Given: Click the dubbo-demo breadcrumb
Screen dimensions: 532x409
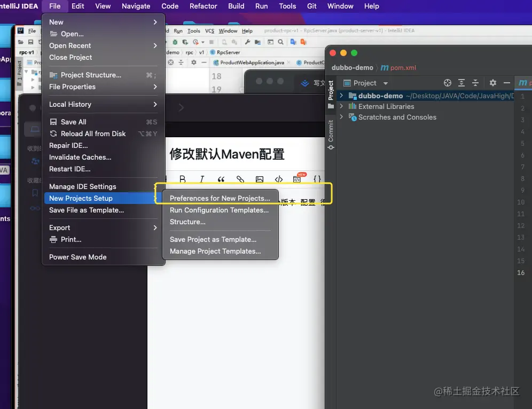Looking at the screenshot, I should [x=352, y=67].
